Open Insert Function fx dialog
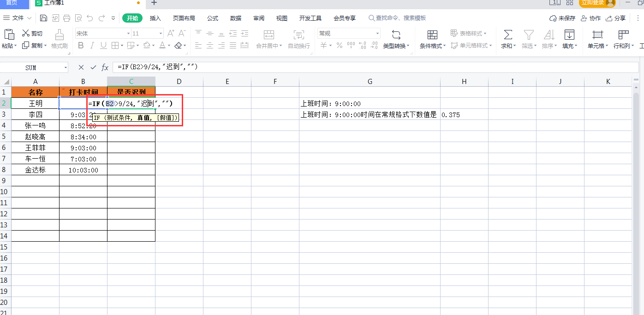 tap(105, 67)
